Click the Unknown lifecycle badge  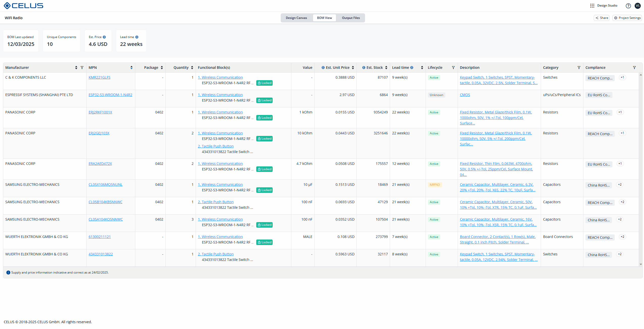[x=436, y=95]
